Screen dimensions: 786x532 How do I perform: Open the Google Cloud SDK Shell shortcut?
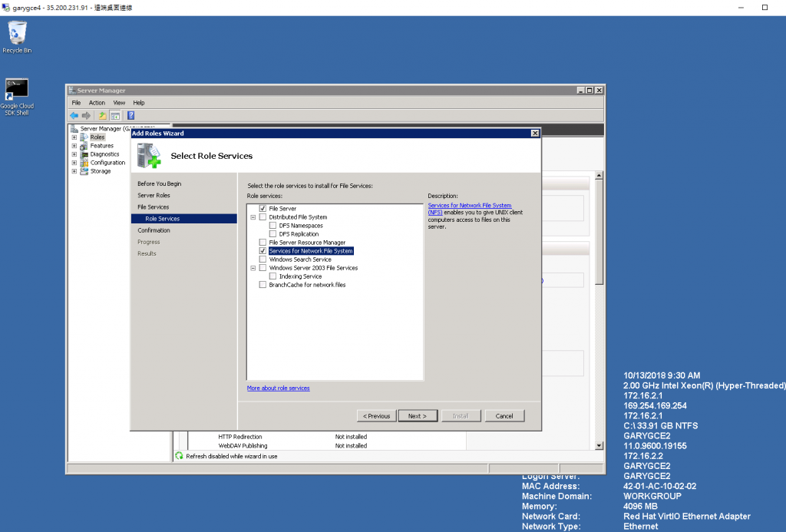(17, 97)
